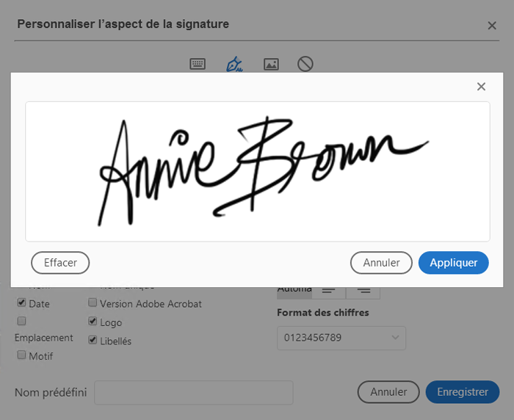Toggle the Motif checkbox
Image resolution: width=514 pixels, height=420 pixels.
coord(21,355)
